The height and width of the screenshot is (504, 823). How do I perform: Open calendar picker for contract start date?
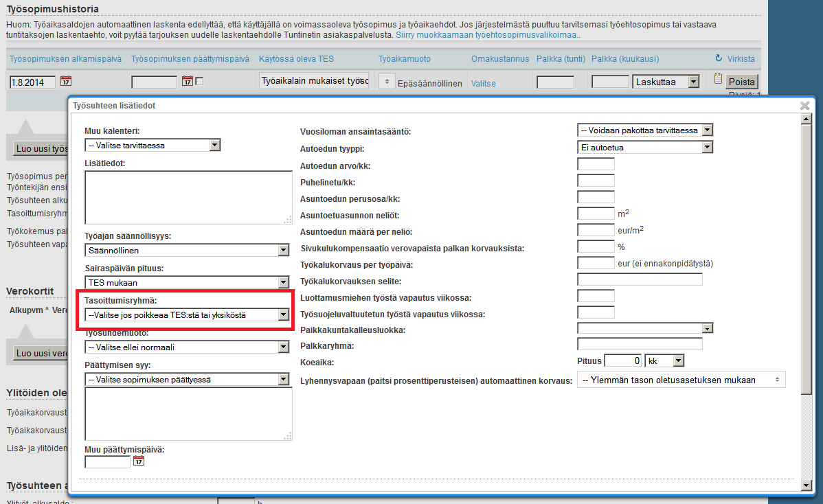[x=66, y=82]
